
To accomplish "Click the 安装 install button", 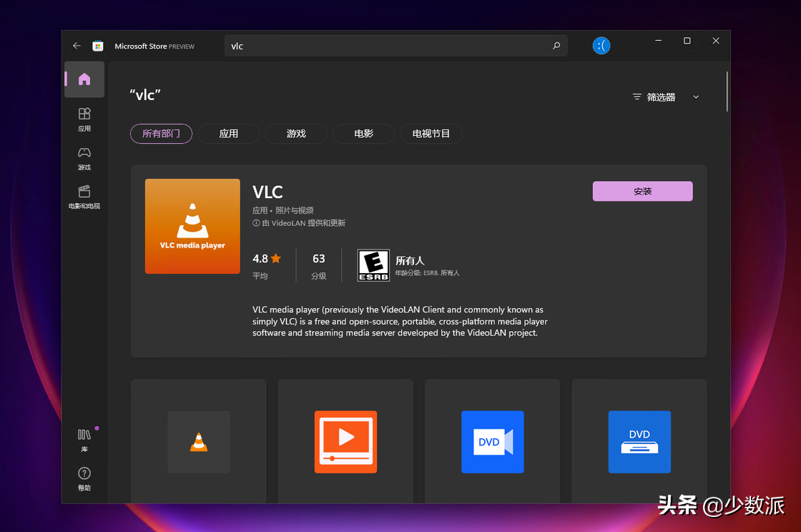I will [x=643, y=192].
